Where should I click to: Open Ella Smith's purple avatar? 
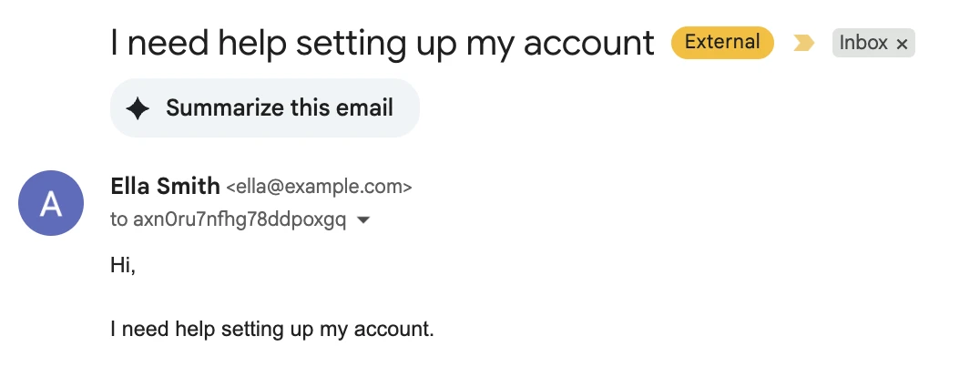click(x=51, y=203)
